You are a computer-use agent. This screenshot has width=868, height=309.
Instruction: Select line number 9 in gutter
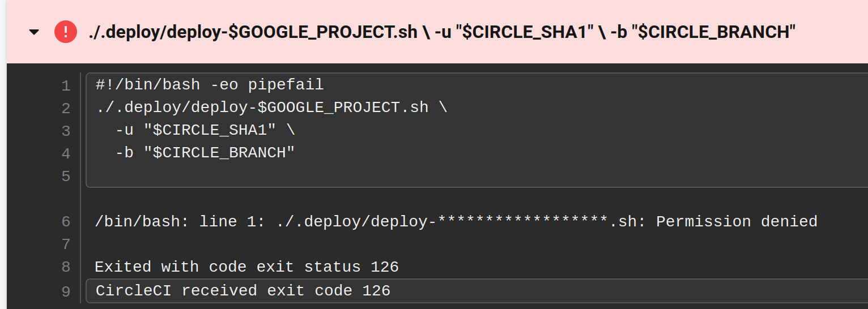pos(66,292)
